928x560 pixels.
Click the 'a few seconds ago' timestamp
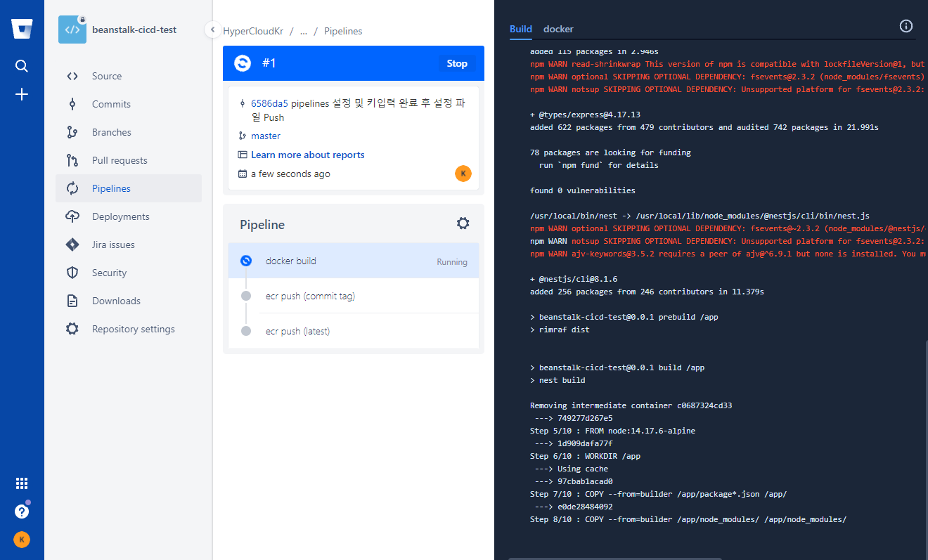click(290, 174)
